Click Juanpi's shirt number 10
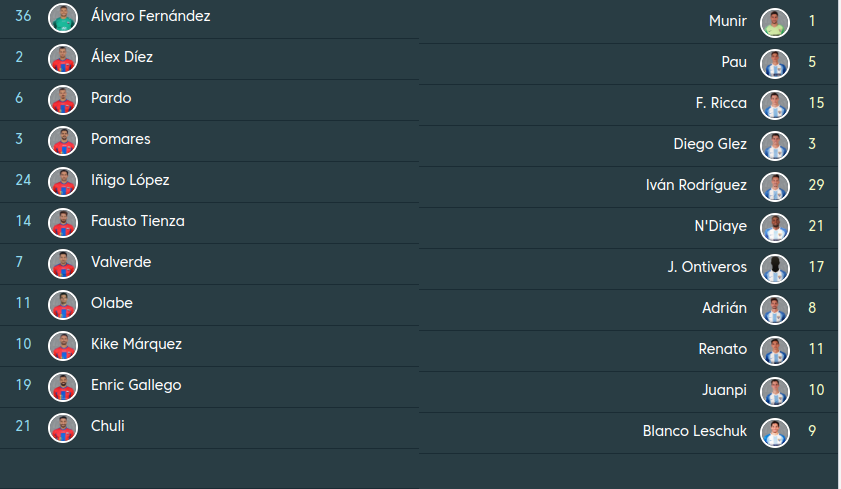841x489 pixels. pyautogui.click(x=816, y=390)
